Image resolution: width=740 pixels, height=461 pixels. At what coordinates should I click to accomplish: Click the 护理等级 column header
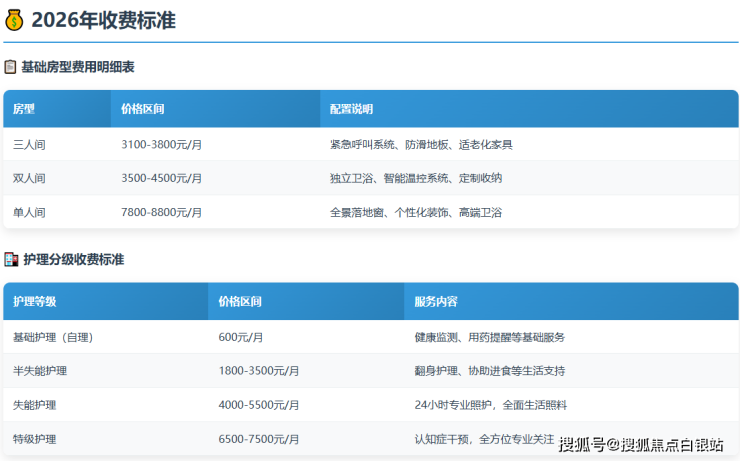click(x=34, y=301)
